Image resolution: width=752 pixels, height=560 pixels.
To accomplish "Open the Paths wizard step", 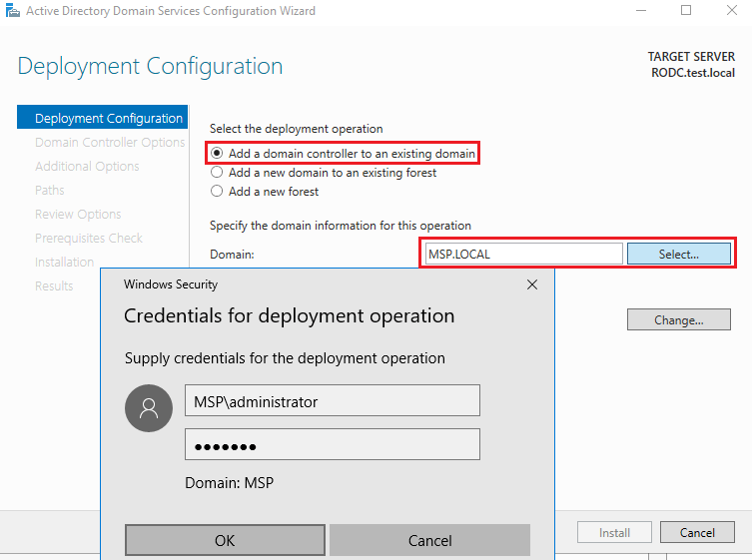I will coord(49,191).
